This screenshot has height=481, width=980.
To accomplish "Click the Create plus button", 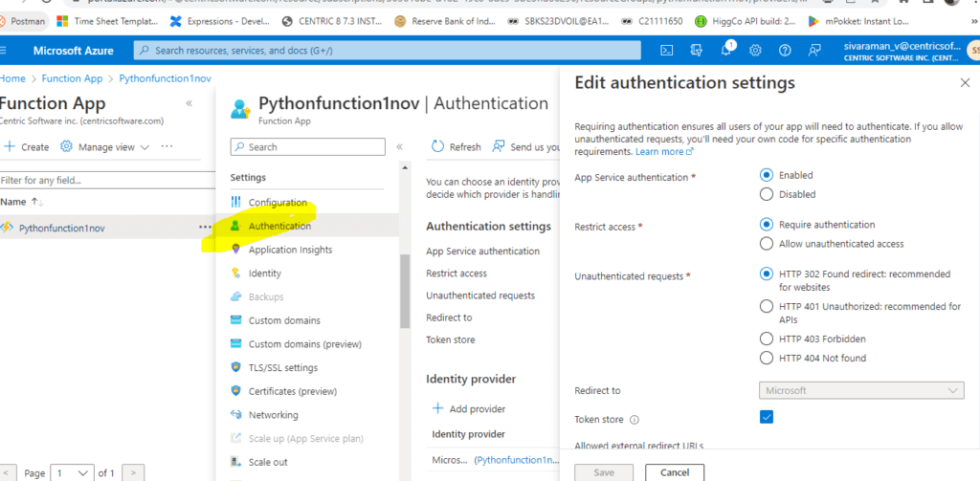I will pos(26,147).
